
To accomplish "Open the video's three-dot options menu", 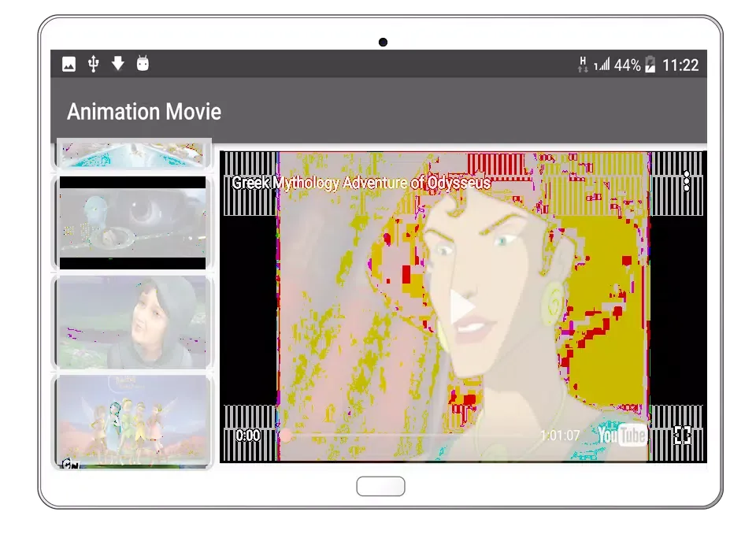I will click(687, 182).
